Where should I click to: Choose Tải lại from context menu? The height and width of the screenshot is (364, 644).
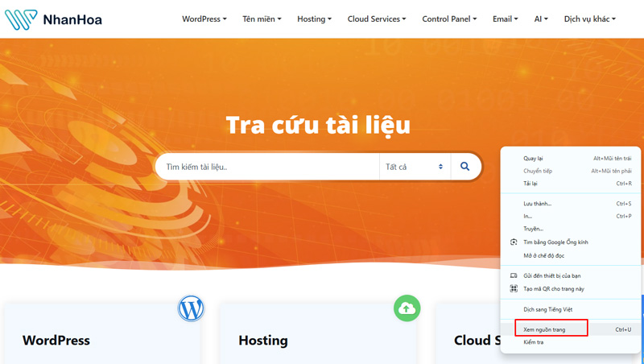click(x=571, y=184)
